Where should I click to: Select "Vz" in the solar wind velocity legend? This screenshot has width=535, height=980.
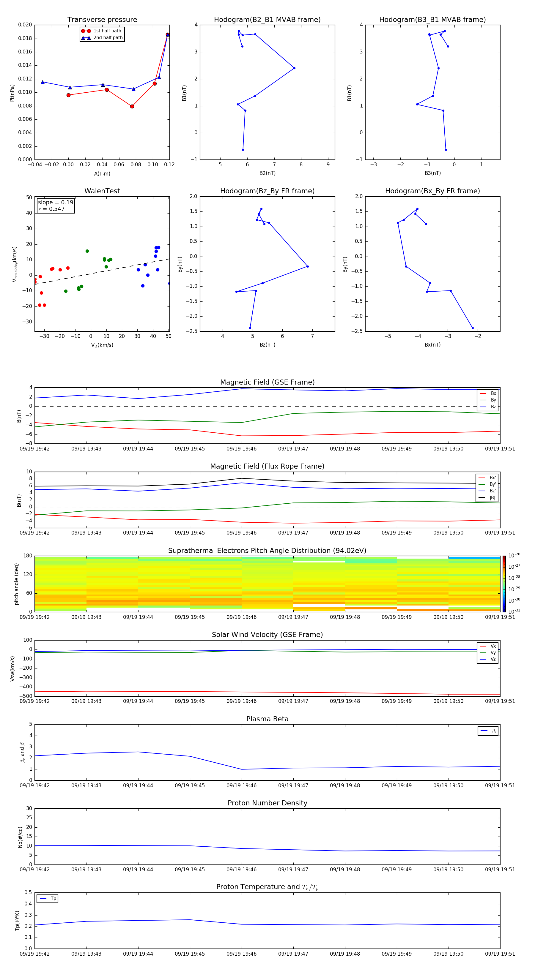click(488, 659)
